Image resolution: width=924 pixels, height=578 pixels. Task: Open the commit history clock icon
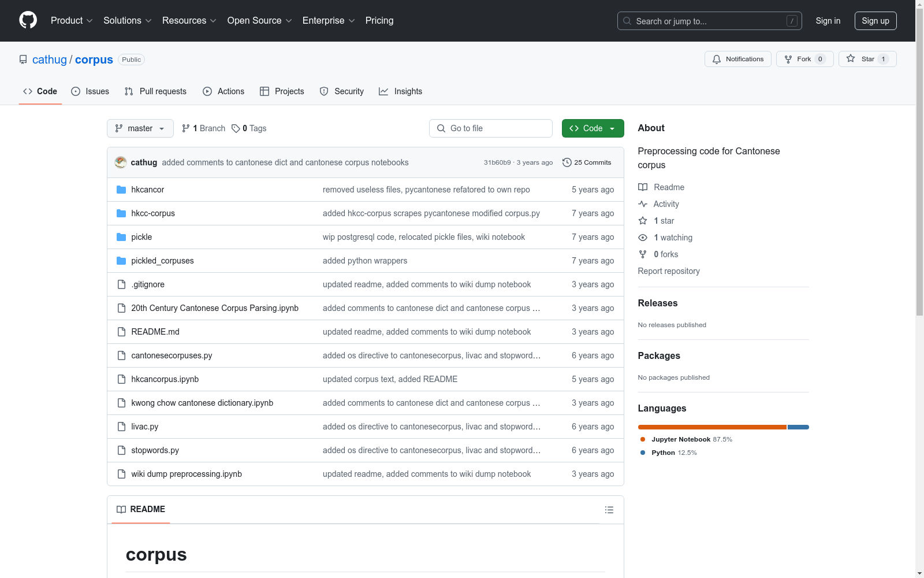point(567,162)
